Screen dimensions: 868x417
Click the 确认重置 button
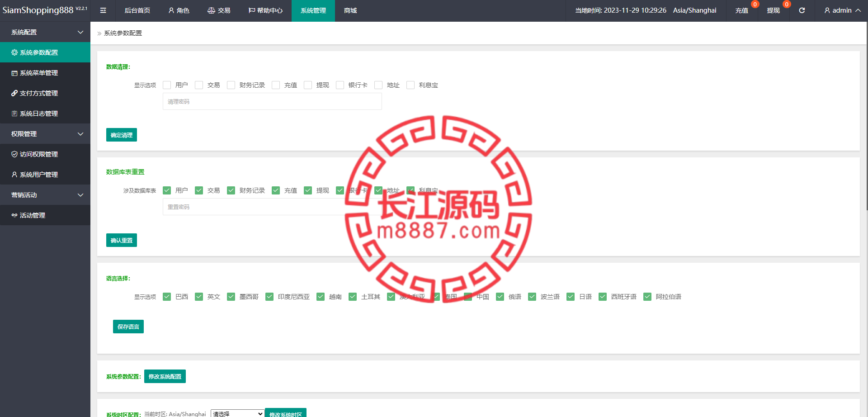(122, 240)
